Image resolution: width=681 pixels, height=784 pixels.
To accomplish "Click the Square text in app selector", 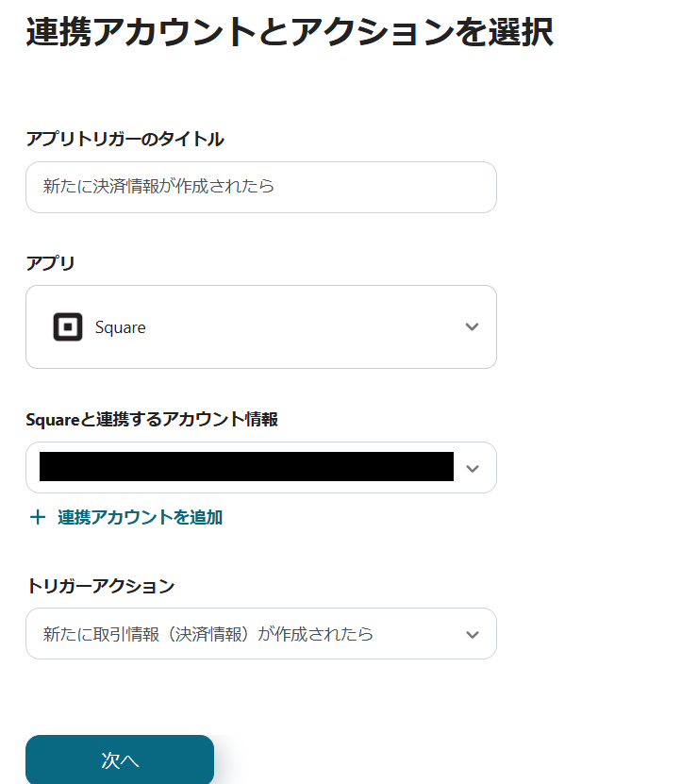I will tap(121, 327).
